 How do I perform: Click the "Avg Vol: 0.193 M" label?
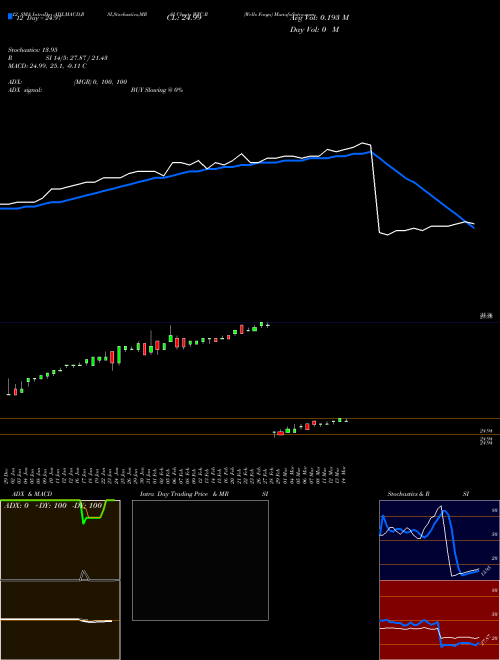pyautogui.click(x=320, y=18)
